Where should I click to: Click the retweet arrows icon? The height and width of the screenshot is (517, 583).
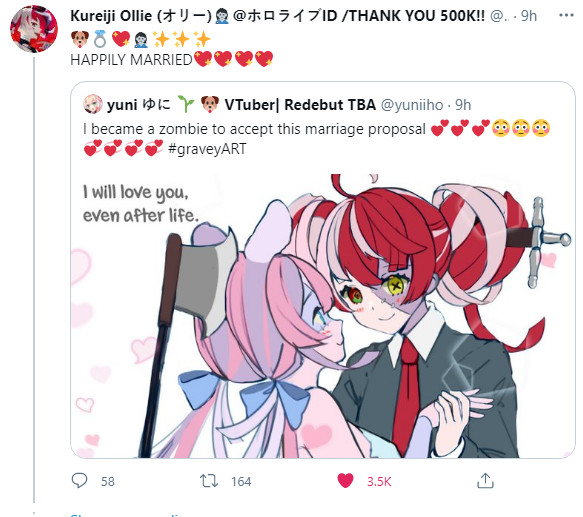click(209, 481)
